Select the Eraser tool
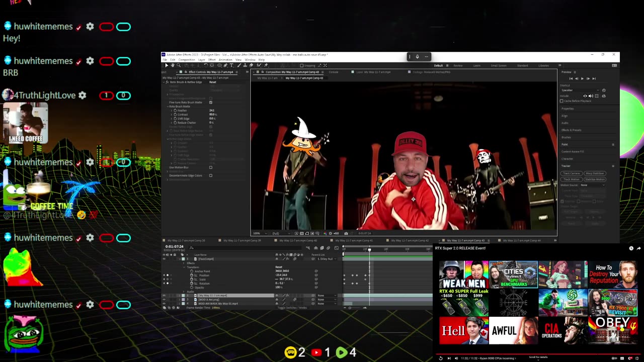 click(251, 65)
